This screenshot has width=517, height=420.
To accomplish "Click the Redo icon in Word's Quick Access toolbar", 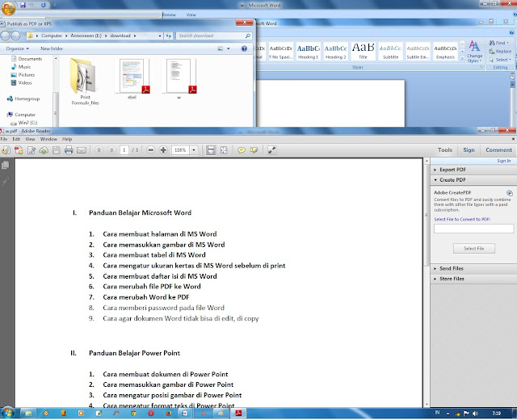I will [43, 6].
